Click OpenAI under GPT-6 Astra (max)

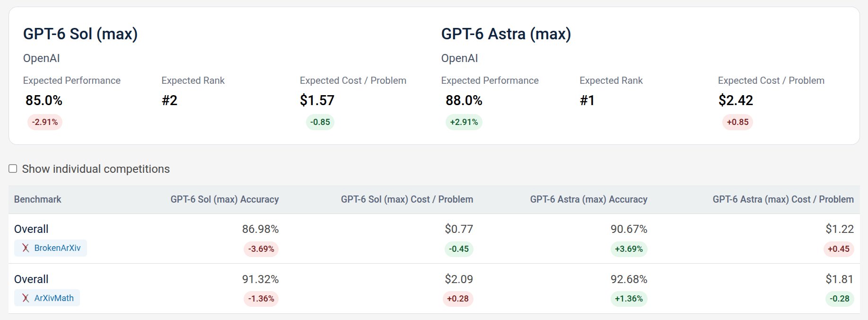pyautogui.click(x=460, y=58)
